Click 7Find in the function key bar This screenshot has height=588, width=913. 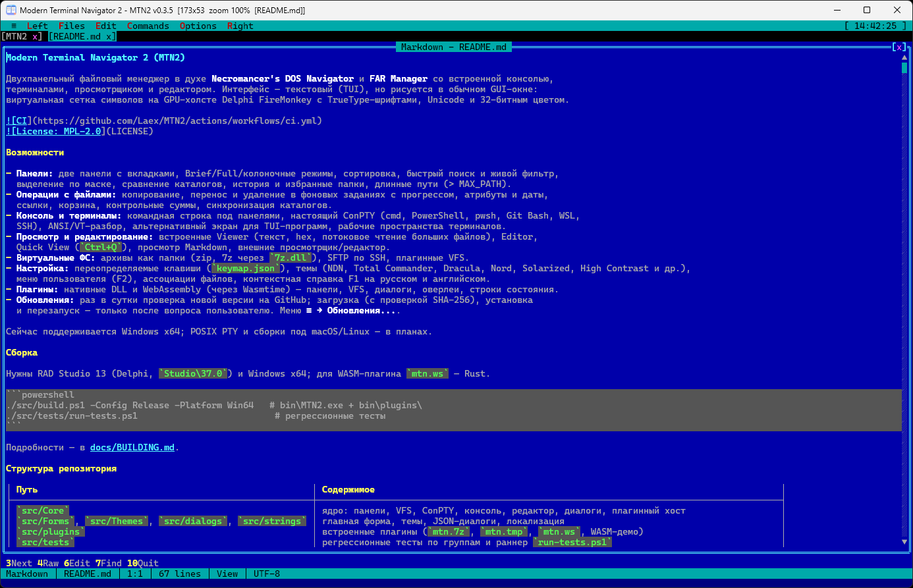[x=109, y=563]
